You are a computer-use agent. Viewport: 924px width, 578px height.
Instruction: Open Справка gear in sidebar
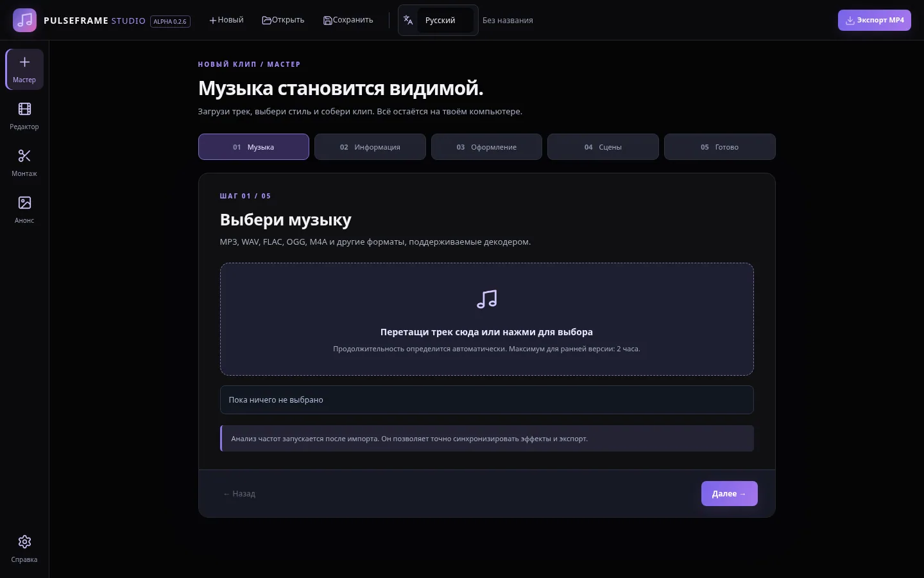(x=24, y=548)
